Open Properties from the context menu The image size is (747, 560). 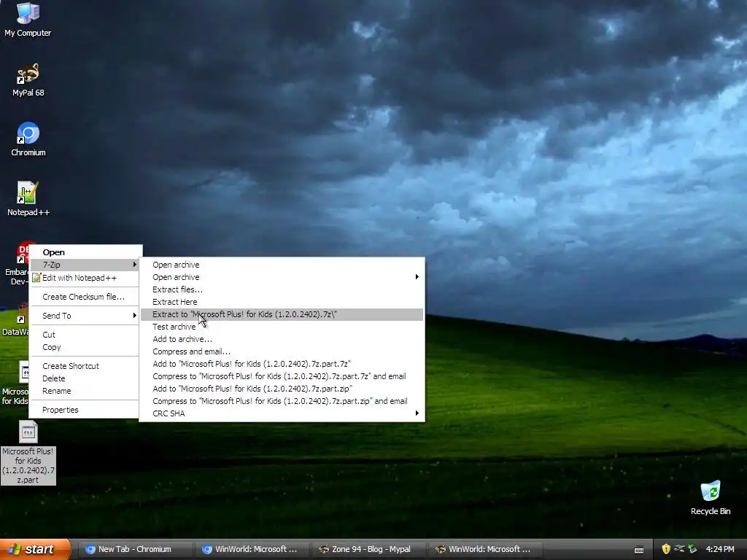[x=85, y=410]
